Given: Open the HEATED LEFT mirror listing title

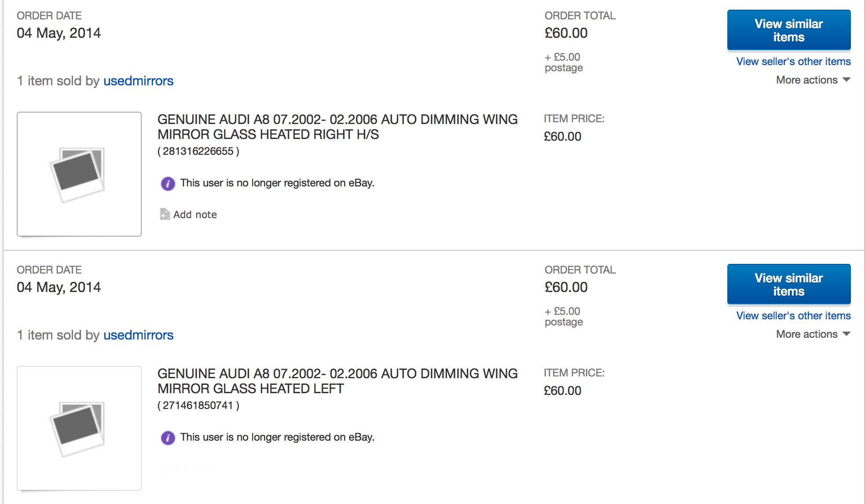Looking at the screenshot, I should tap(337, 381).
